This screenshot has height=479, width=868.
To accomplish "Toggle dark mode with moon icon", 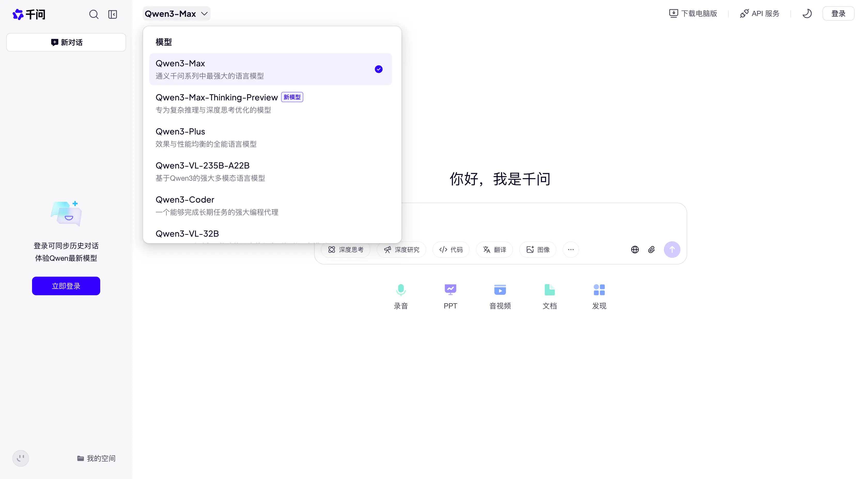I will click(x=807, y=13).
